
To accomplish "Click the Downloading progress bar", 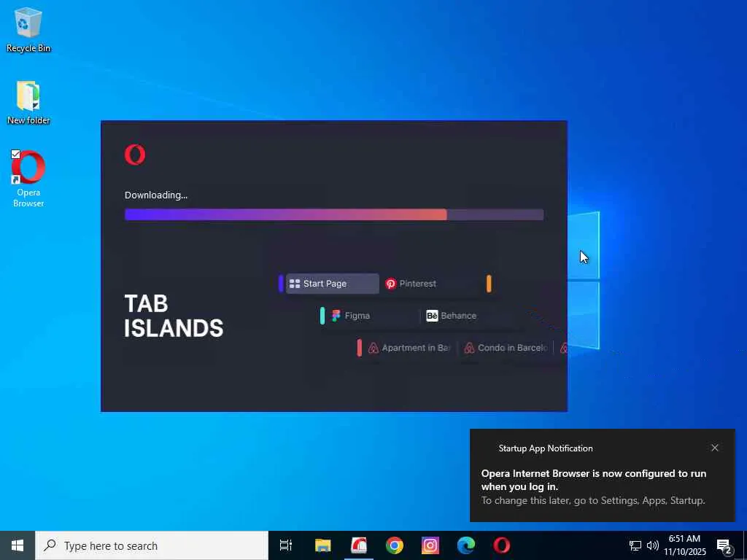I will [334, 215].
